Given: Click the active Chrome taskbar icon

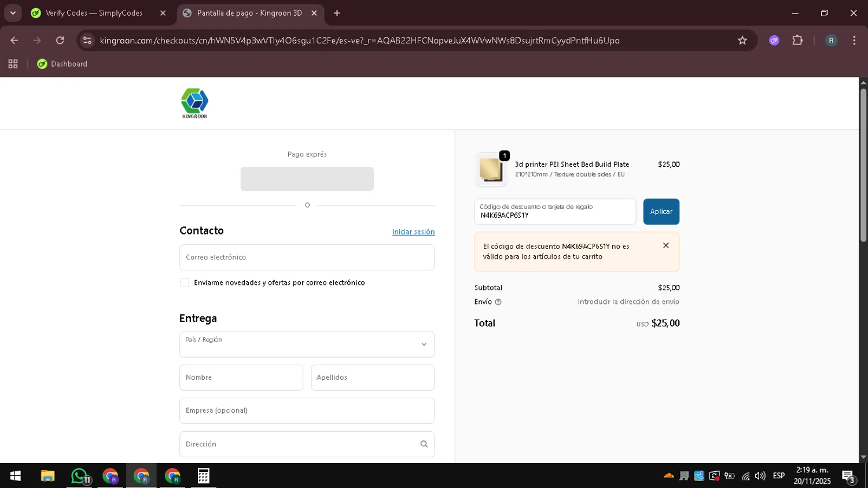Looking at the screenshot, I should point(141,476).
